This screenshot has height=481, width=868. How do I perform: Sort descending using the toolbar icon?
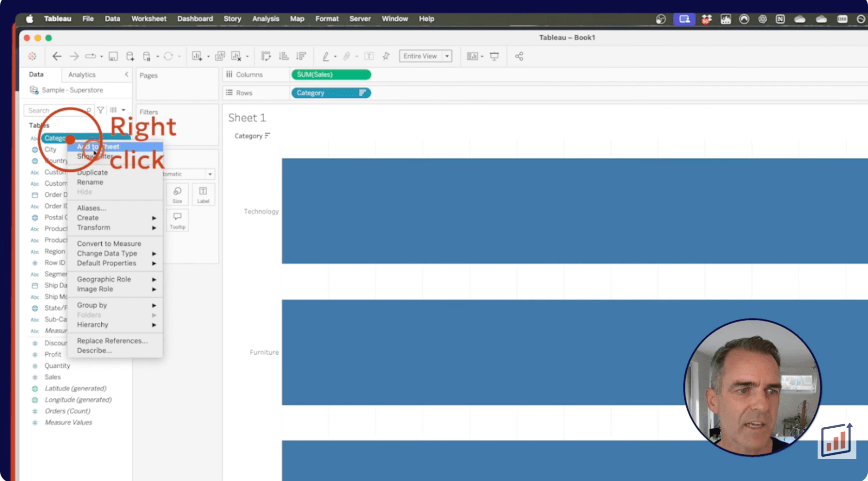[x=301, y=56]
